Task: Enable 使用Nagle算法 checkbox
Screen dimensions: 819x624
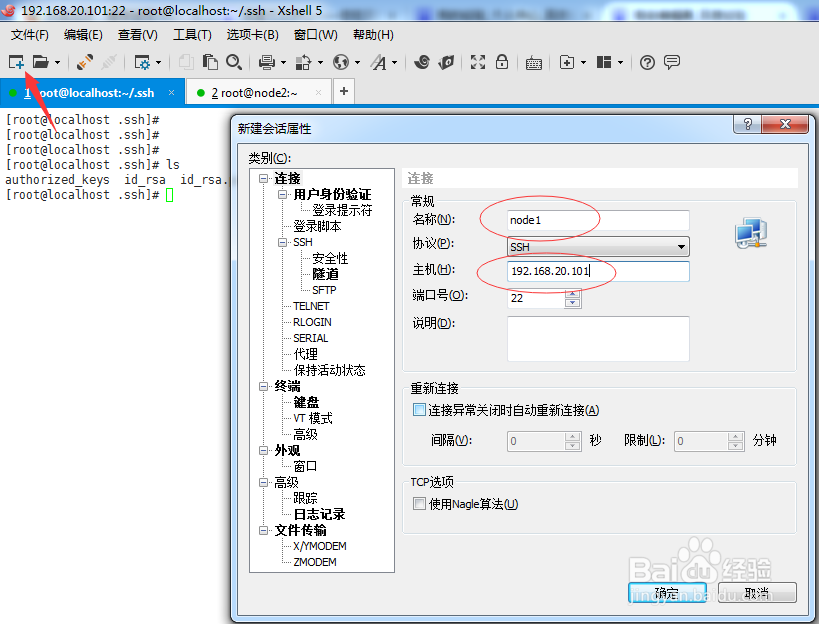Action: coord(419,504)
